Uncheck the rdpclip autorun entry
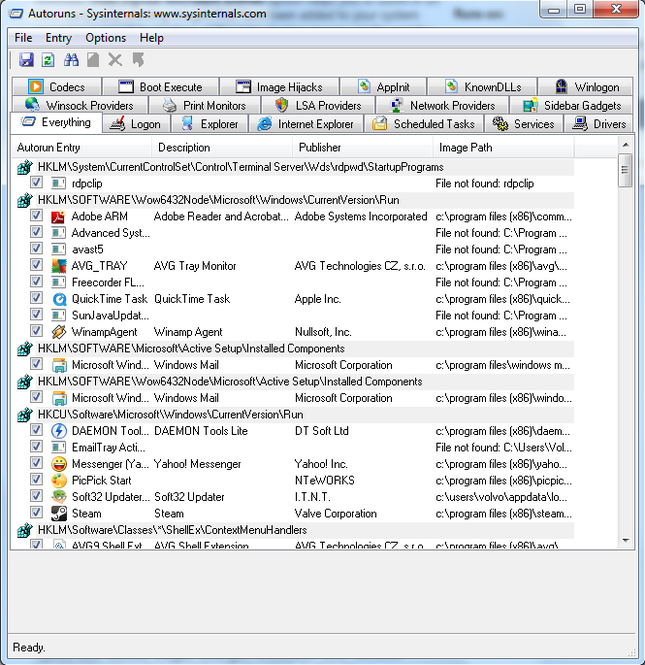Viewport: 645px width, 665px height. [x=36, y=183]
